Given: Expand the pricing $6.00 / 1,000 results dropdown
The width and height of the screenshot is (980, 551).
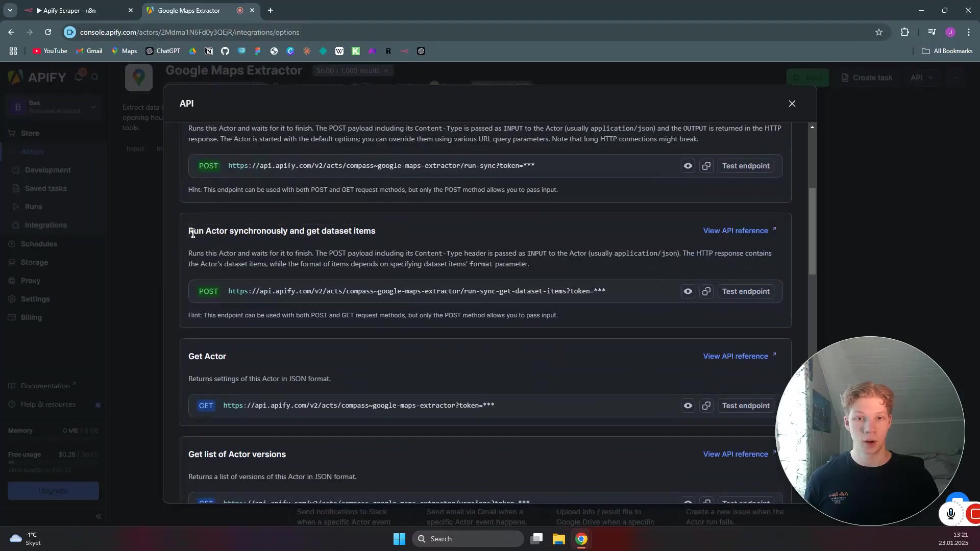Looking at the screenshot, I should pos(352,70).
